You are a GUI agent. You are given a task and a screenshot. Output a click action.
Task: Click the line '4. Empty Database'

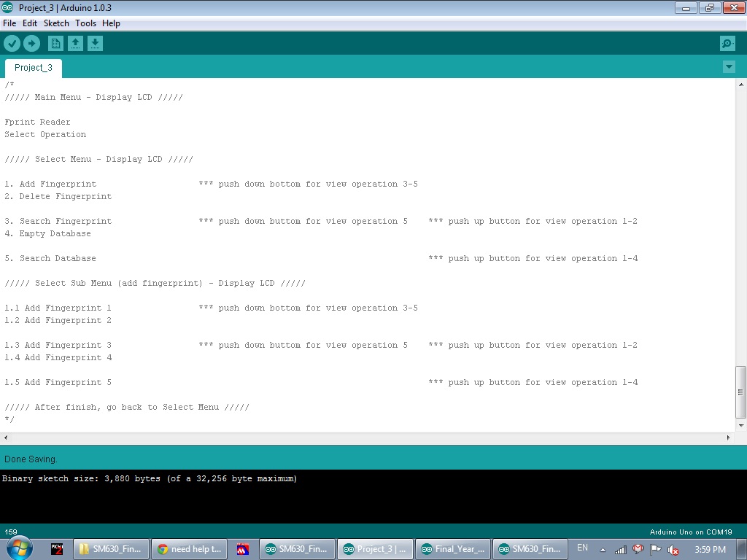(x=47, y=233)
